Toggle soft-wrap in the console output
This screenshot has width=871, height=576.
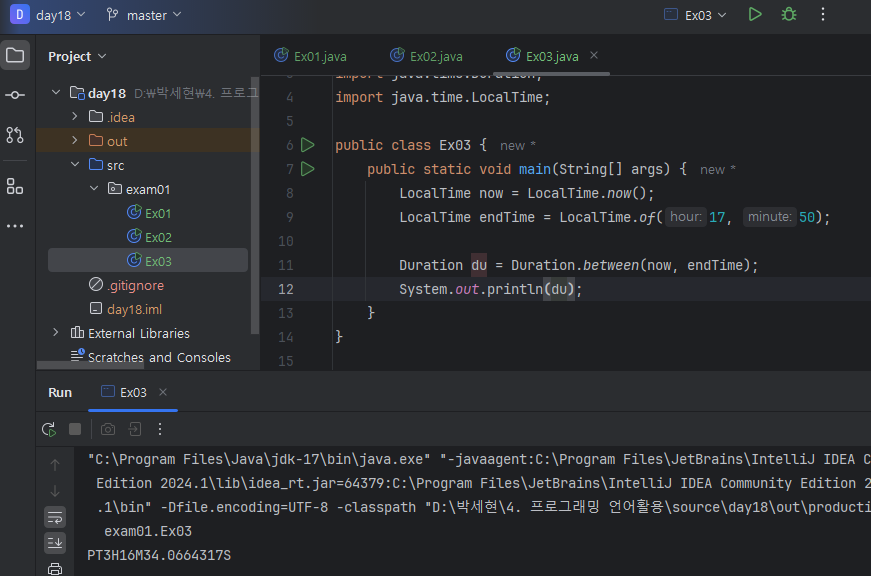[x=55, y=517]
